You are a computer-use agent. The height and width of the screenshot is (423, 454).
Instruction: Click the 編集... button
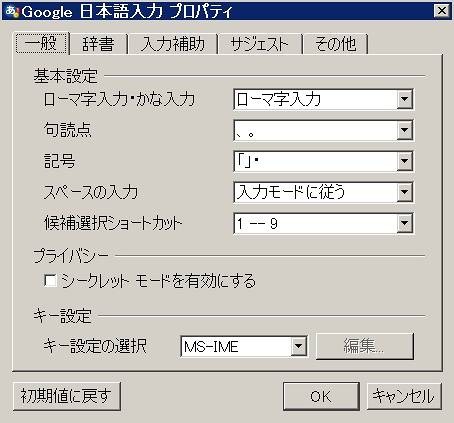coord(364,346)
